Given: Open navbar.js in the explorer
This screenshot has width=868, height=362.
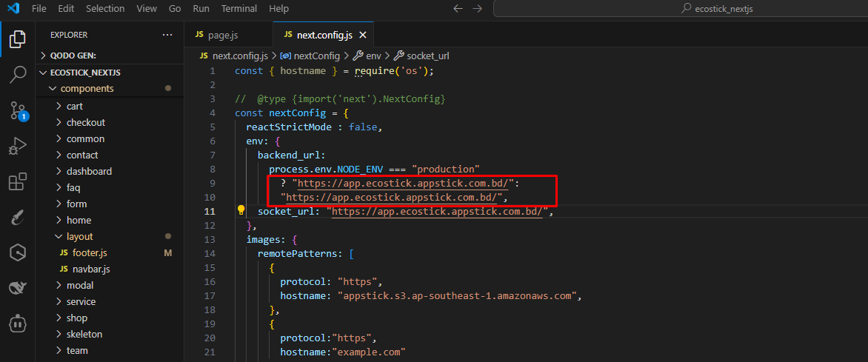Looking at the screenshot, I should (x=109, y=269).
